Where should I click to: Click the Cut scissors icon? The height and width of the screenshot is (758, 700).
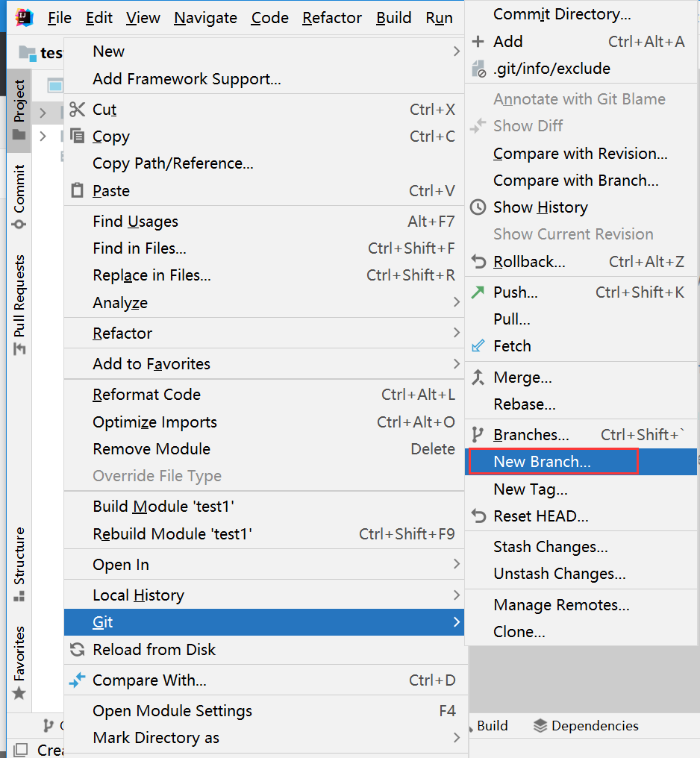78,109
